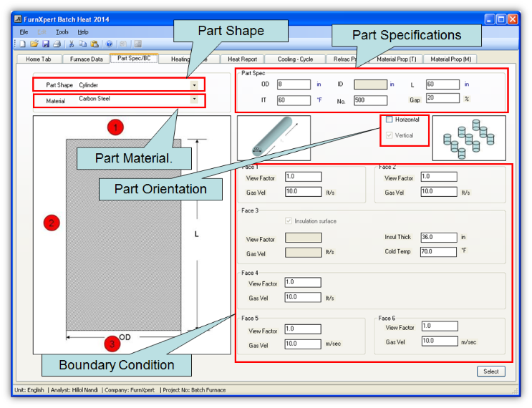Click the greyed camera icon in toolbar

[123, 44]
